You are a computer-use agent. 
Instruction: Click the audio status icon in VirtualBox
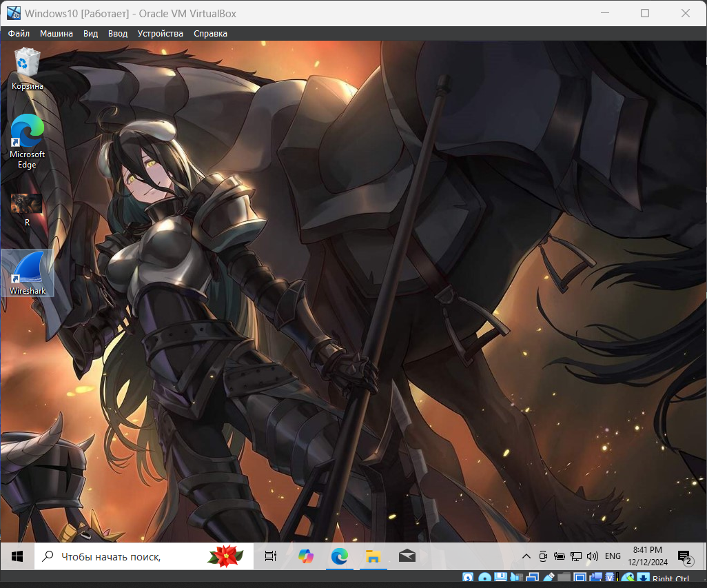coord(517,578)
